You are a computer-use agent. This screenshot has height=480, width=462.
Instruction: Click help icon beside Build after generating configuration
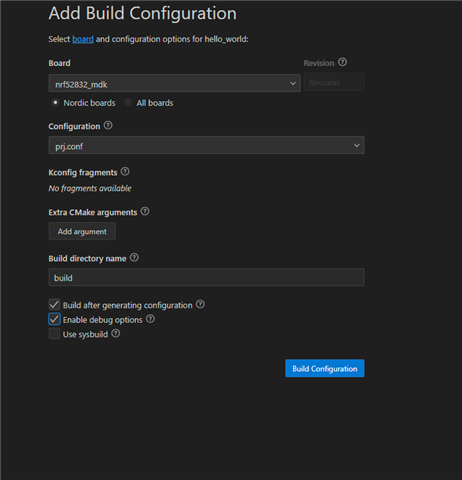(x=200, y=304)
